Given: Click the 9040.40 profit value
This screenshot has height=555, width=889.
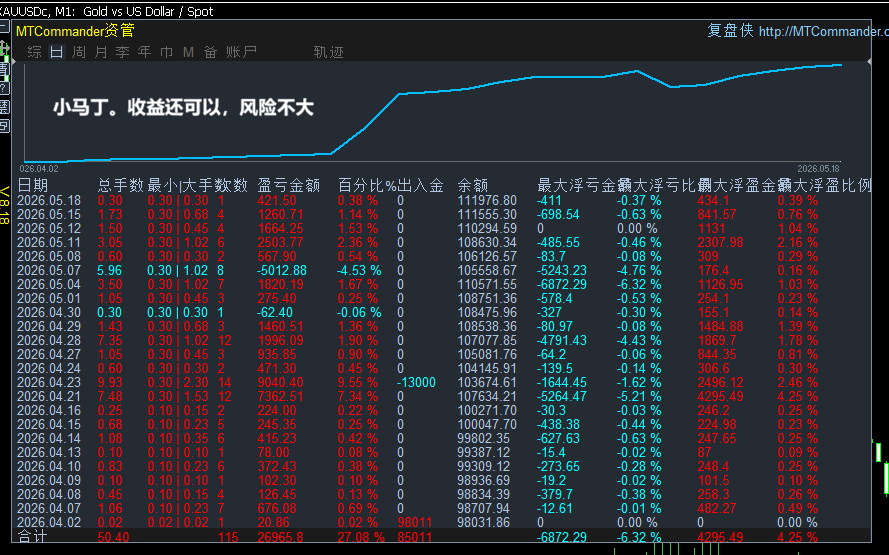Looking at the screenshot, I should pyautogui.click(x=281, y=383).
